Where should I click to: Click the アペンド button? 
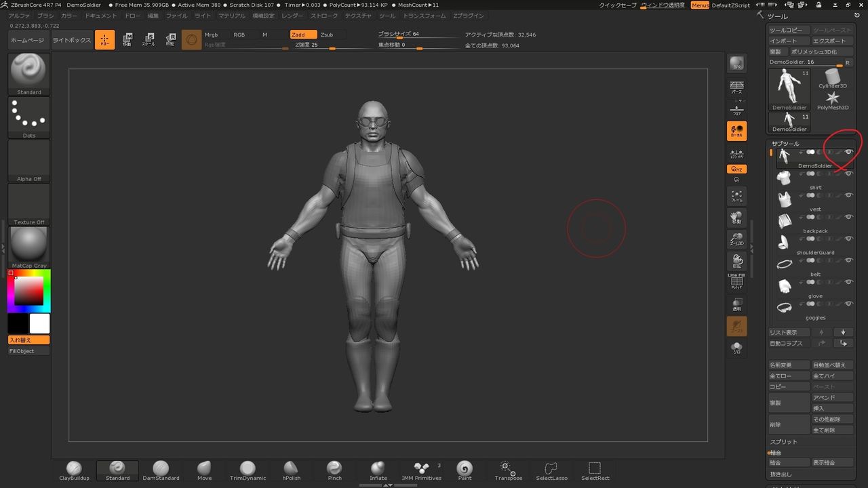click(824, 398)
